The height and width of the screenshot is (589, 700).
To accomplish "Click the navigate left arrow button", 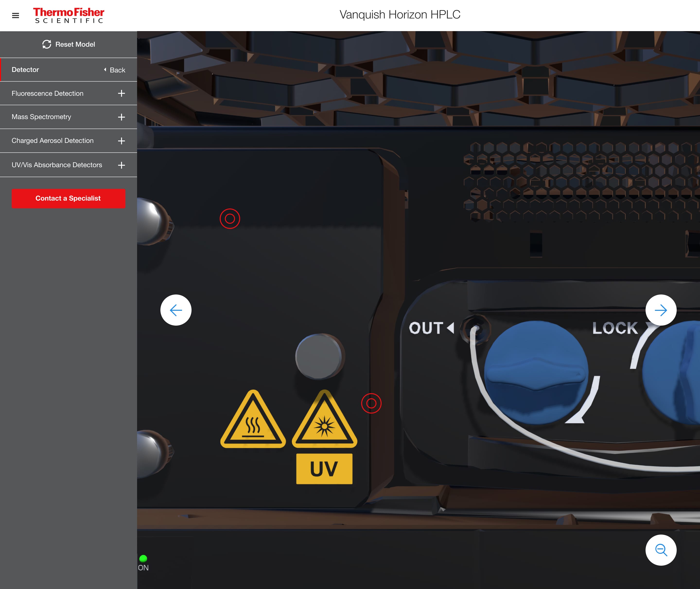I will pyautogui.click(x=176, y=310).
